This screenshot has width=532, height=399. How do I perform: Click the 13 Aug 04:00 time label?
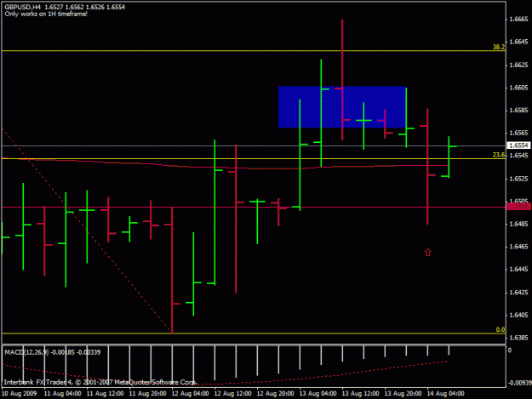pos(317,394)
